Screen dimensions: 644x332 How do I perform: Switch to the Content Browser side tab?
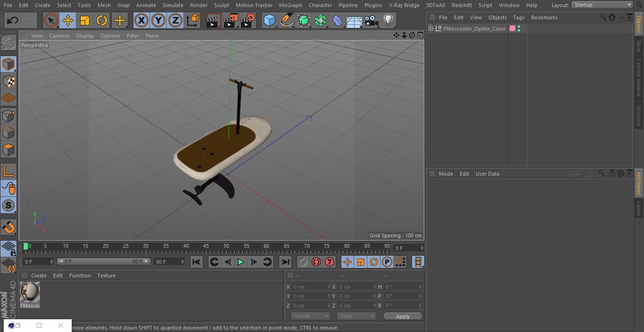(639, 78)
